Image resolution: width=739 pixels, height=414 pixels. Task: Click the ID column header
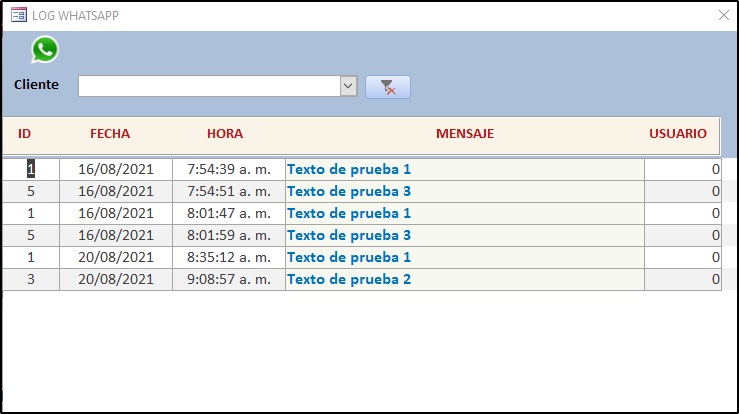[25, 133]
